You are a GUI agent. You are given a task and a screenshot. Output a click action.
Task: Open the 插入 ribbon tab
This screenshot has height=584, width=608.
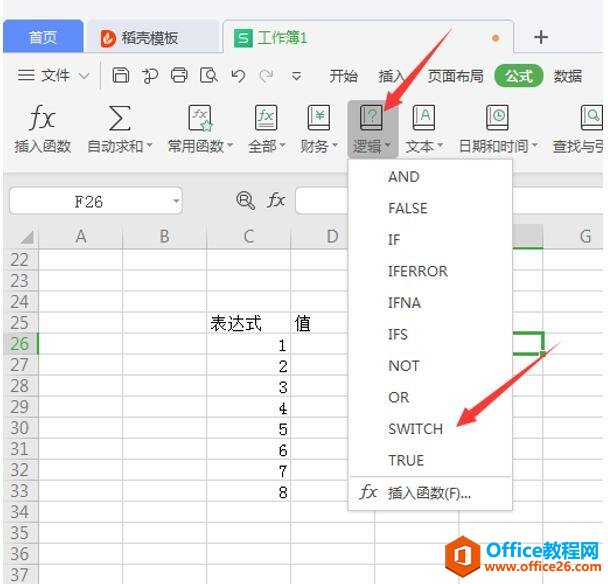[392, 76]
